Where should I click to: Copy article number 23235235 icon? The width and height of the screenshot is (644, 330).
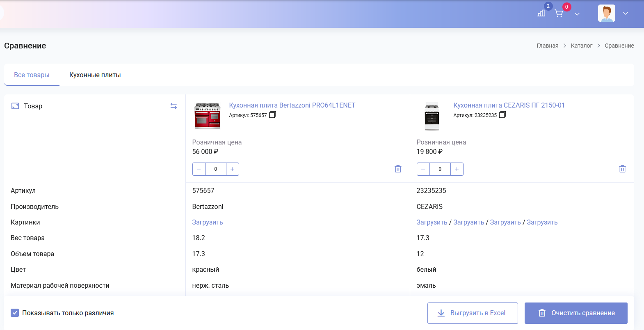click(x=502, y=115)
